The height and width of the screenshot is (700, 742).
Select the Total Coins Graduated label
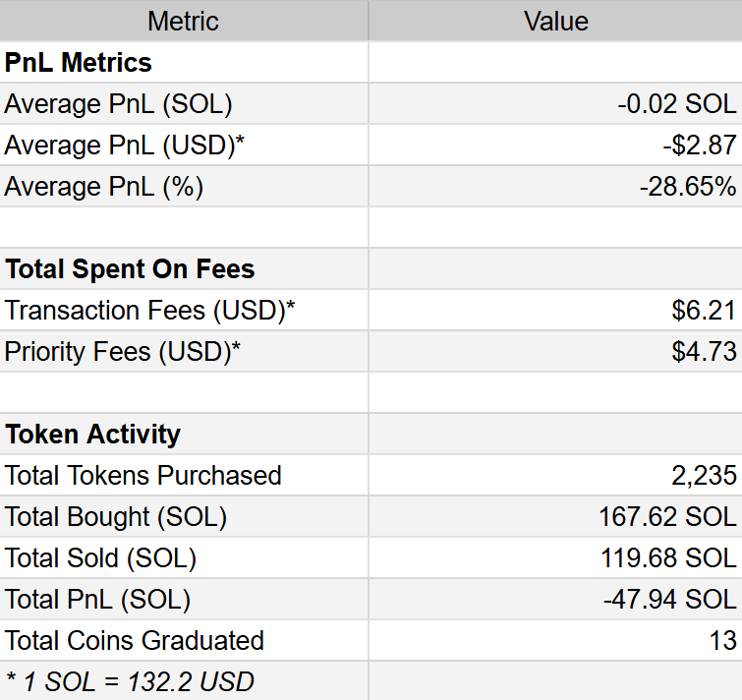click(135, 640)
